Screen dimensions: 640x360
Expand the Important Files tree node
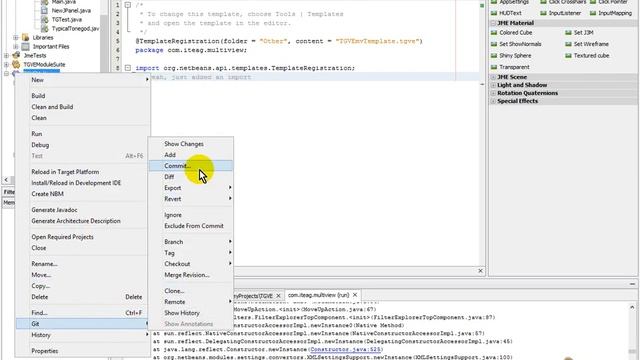(x=16, y=47)
